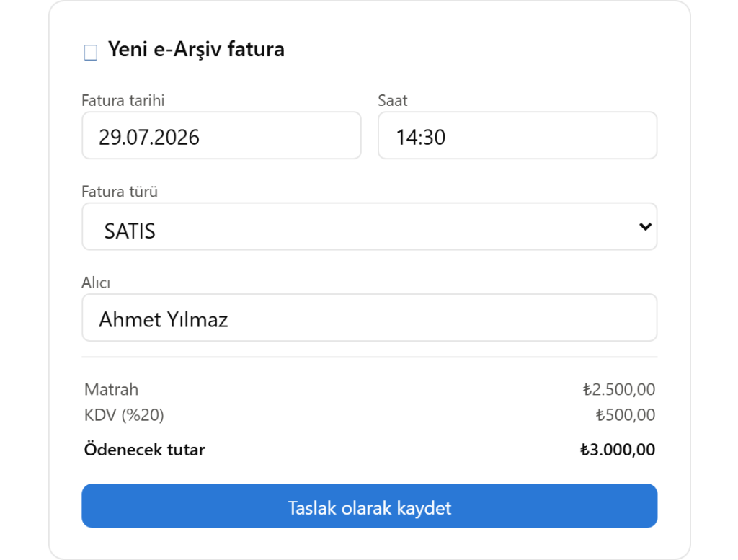Save with Taslak olarak kaydet button
The width and height of the screenshot is (738, 560).
tap(370, 506)
